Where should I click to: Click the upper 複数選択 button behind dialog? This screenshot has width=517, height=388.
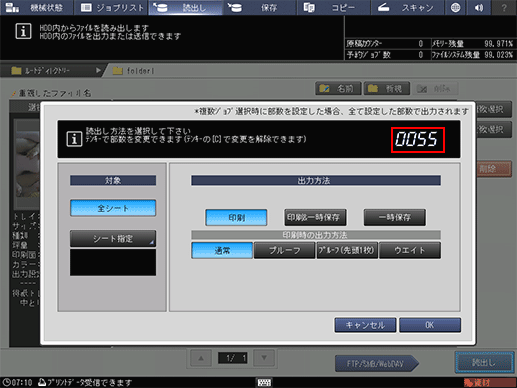coord(494,109)
